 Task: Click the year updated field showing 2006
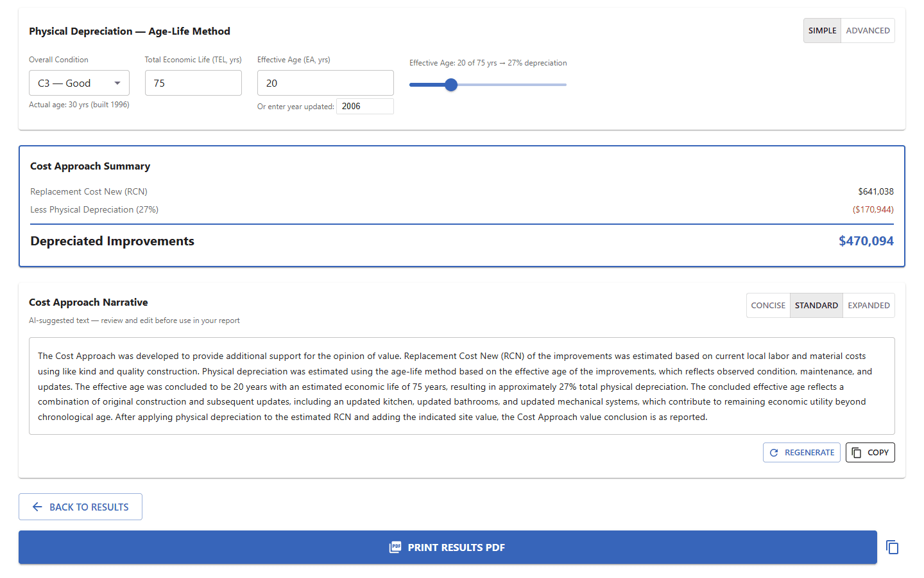point(364,107)
